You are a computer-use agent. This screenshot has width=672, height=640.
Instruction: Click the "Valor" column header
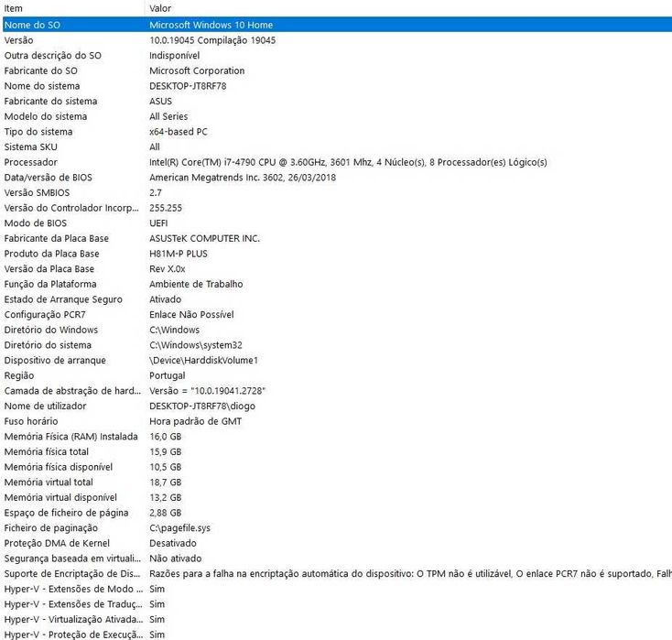point(408,8)
